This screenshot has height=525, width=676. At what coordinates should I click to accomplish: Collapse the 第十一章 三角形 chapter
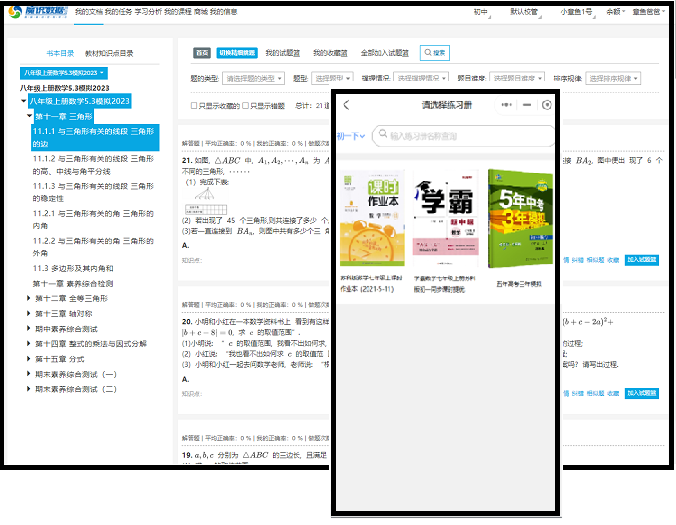tap(30, 116)
